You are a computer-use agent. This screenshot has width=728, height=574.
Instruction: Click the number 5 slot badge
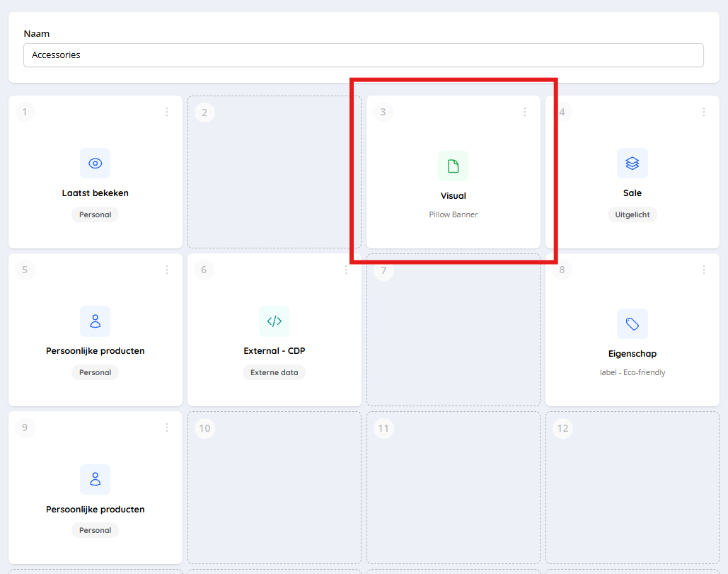click(x=25, y=270)
